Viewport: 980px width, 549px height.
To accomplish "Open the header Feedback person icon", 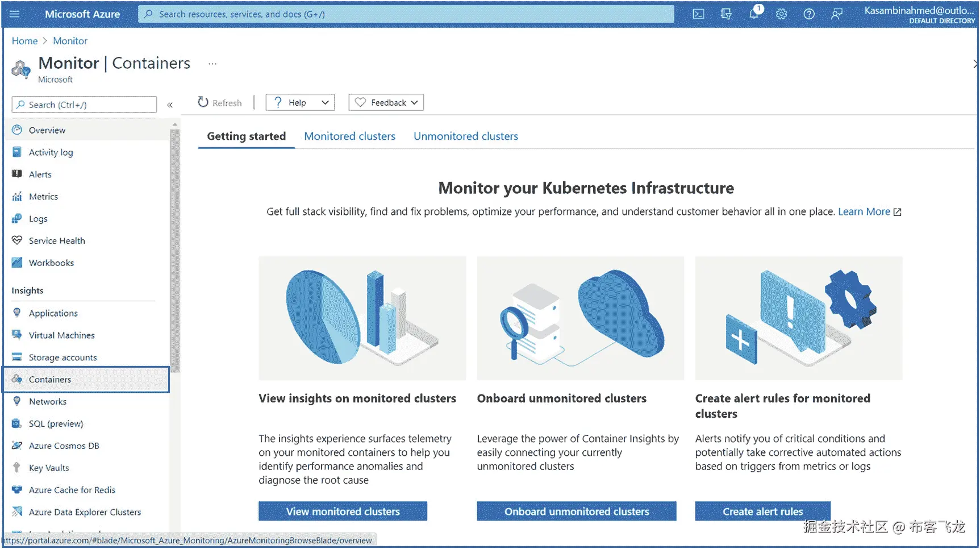I will (x=837, y=14).
